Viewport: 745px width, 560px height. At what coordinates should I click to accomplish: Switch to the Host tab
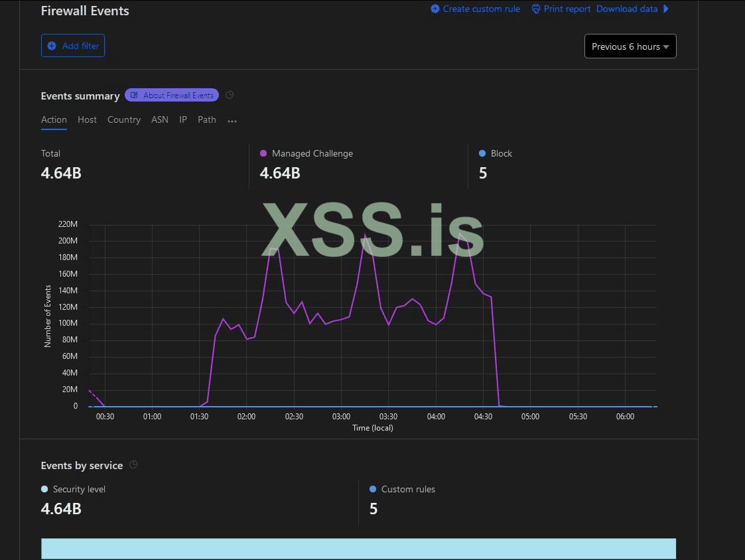click(87, 120)
